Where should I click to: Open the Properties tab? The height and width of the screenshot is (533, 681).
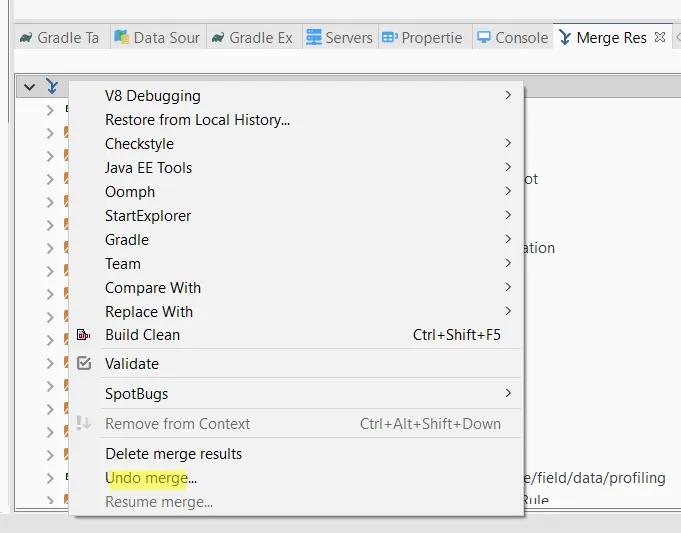click(x=423, y=38)
